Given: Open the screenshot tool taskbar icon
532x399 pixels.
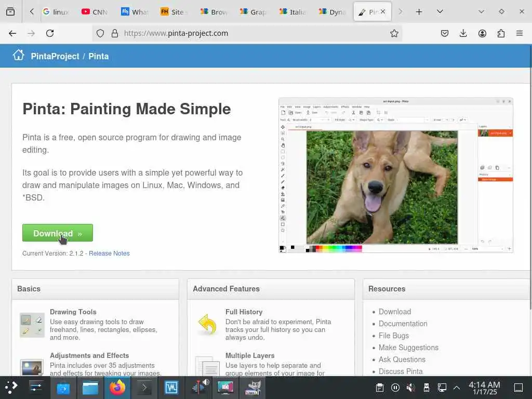Looking at the screenshot, I should click(225, 388).
